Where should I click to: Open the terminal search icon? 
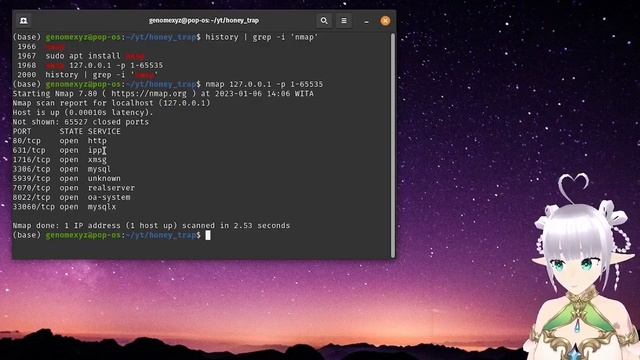pyautogui.click(x=324, y=20)
